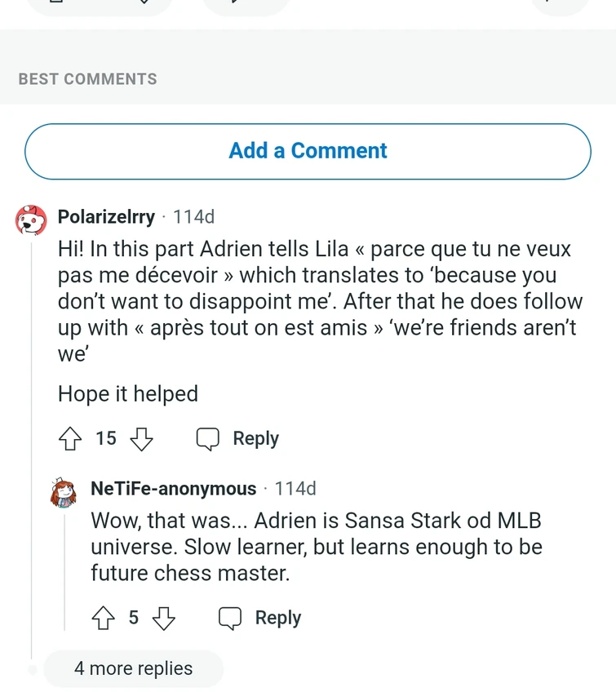Open Polarizelrry's avatar picture
Viewport: 616px width, 692px height.
pos(32,220)
